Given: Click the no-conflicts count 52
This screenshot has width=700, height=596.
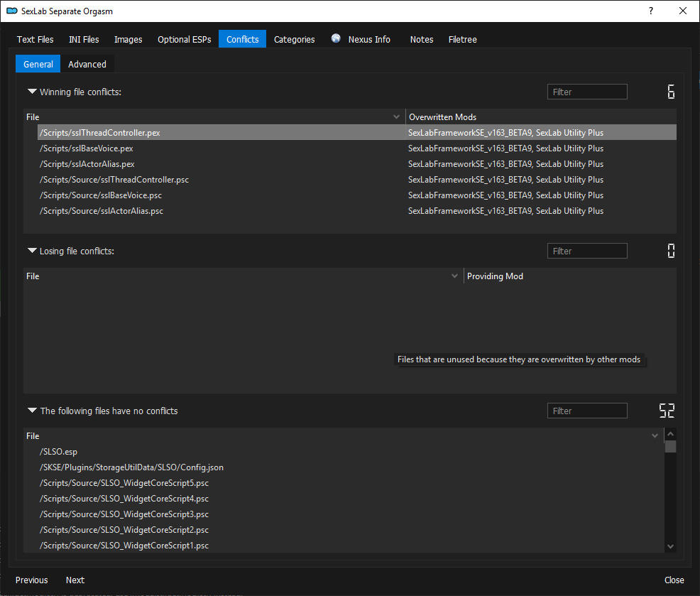Looking at the screenshot, I should tap(667, 411).
